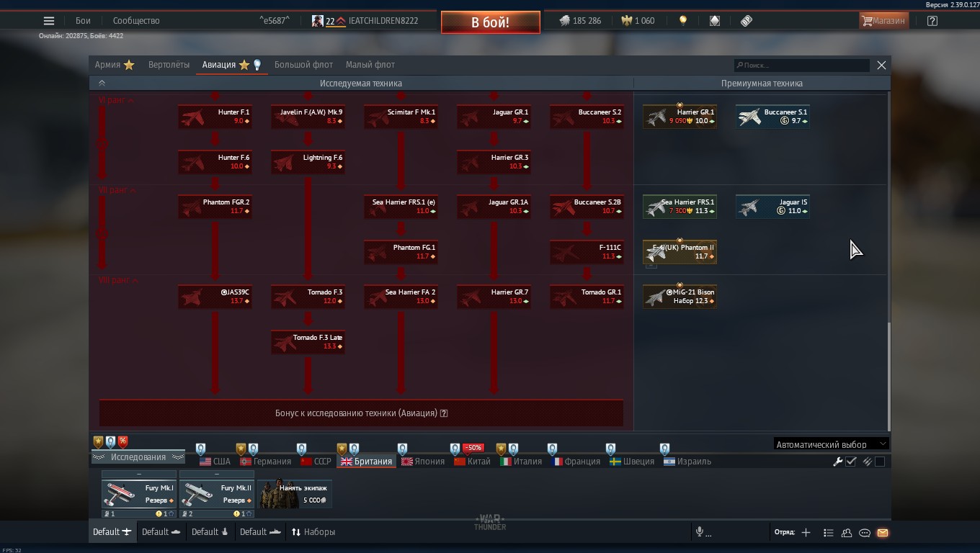Collapse tree with the double chevron above VI ранг
This screenshot has height=553, width=980.
click(x=102, y=84)
